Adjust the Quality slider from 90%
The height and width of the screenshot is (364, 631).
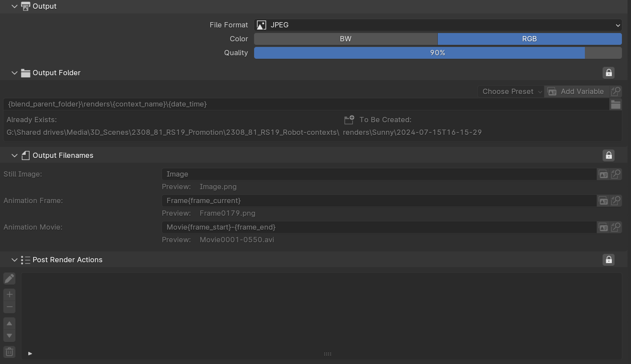[x=438, y=53]
